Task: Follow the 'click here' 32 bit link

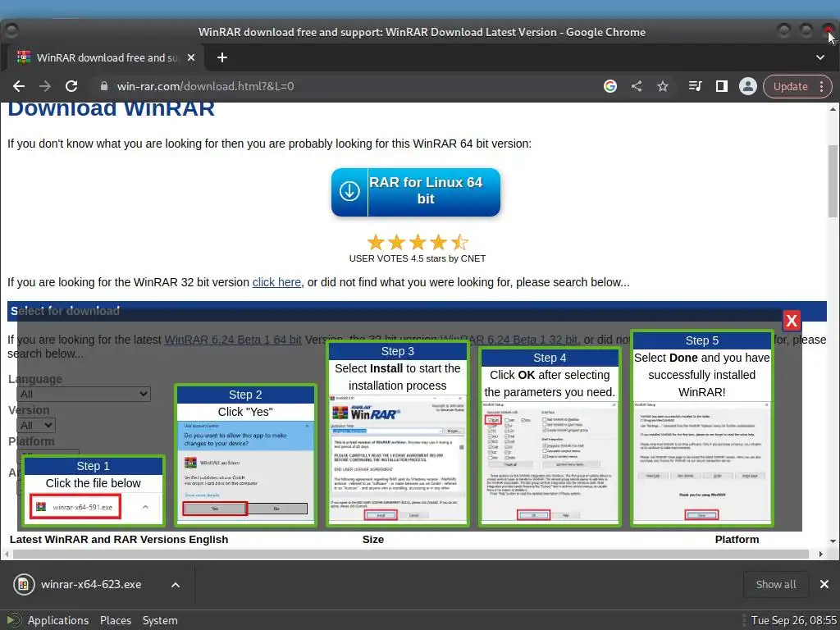Action: tap(276, 282)
